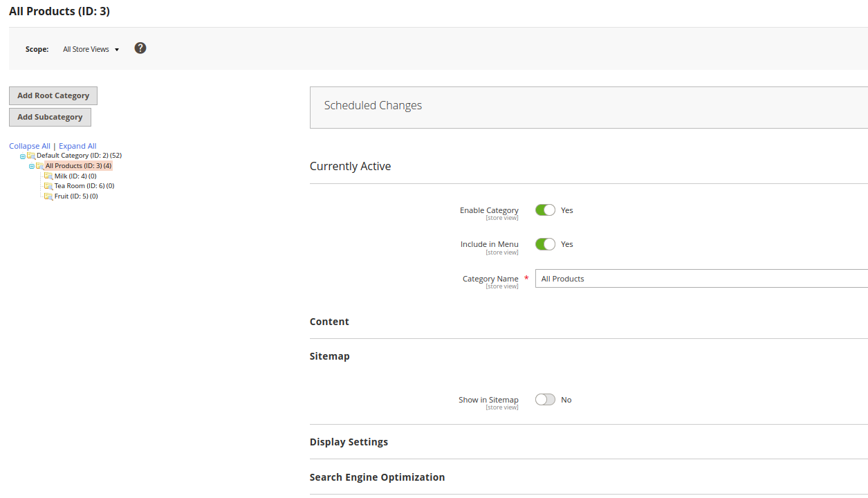Open the All Store Views scope dropdown
The image size is (868, 498).
[x=91, y=50]
